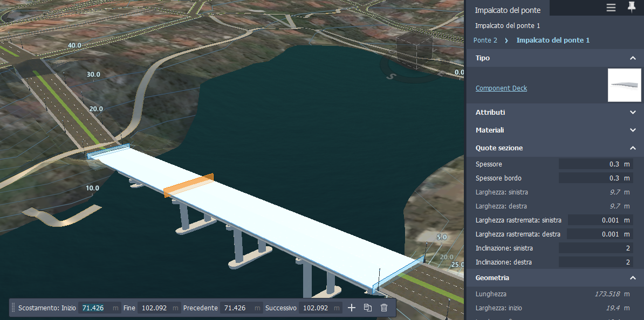Expand the Materiali section
The height and width of the screenshot is (320, 644).
click(x=633, y=130)
